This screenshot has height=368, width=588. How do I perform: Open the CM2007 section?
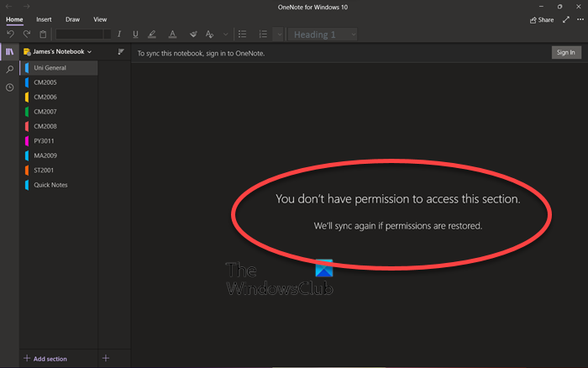(x=59, y=112)
